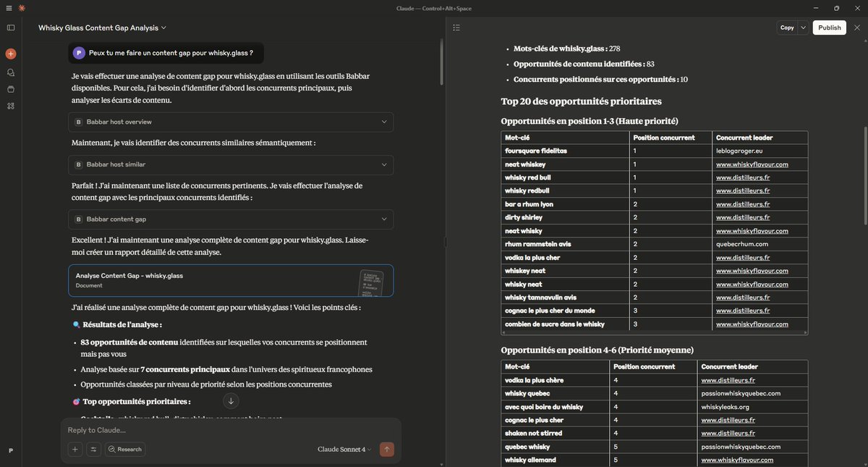Click the Publish button
The width and height of the screenshot is (868, 467).
pyautogui.click(x=830, y=28)
